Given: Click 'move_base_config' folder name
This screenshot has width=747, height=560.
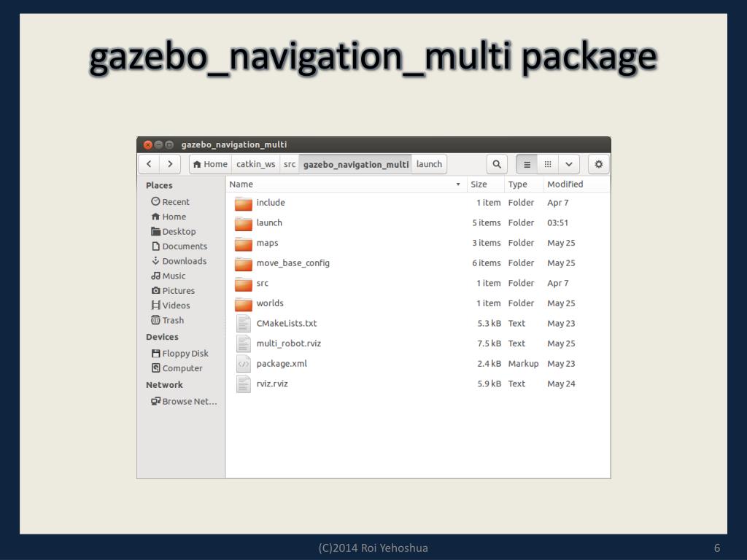Looking at the screenshot, I should pos(293,262).
